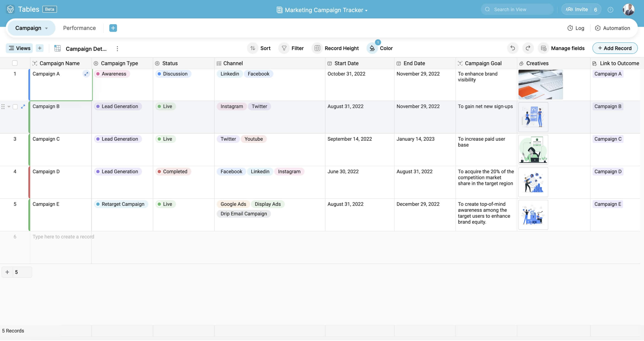Expand Campaign A record with arrows icon
644x341 pixels.
pos(86,74)
